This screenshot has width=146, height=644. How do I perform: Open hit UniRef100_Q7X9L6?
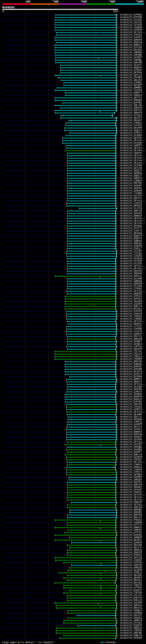click(x=131, y=116)
